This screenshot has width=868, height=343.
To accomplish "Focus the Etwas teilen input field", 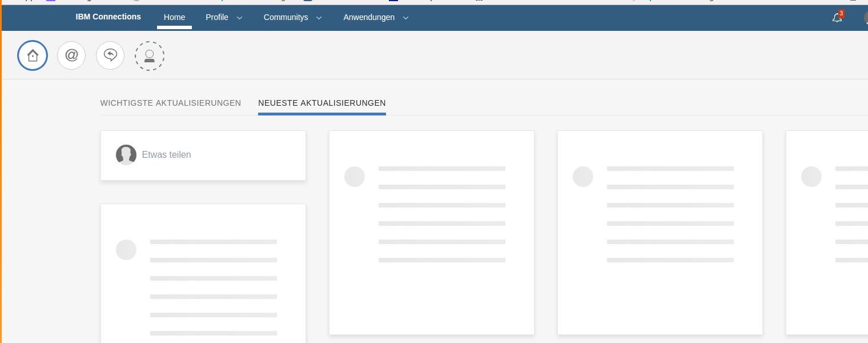I will coord(217,155).
